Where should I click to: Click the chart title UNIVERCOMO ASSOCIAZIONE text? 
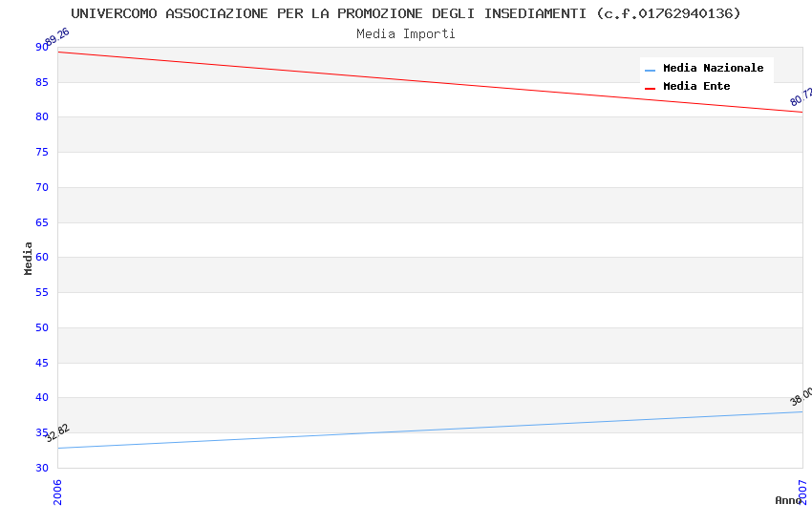pyautogui.click(x=406, y=13)
